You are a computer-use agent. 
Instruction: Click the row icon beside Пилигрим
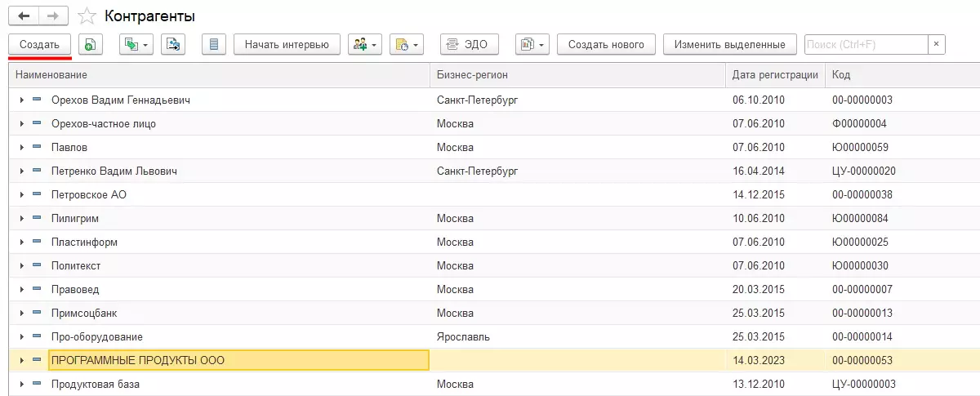click(37, 219)
